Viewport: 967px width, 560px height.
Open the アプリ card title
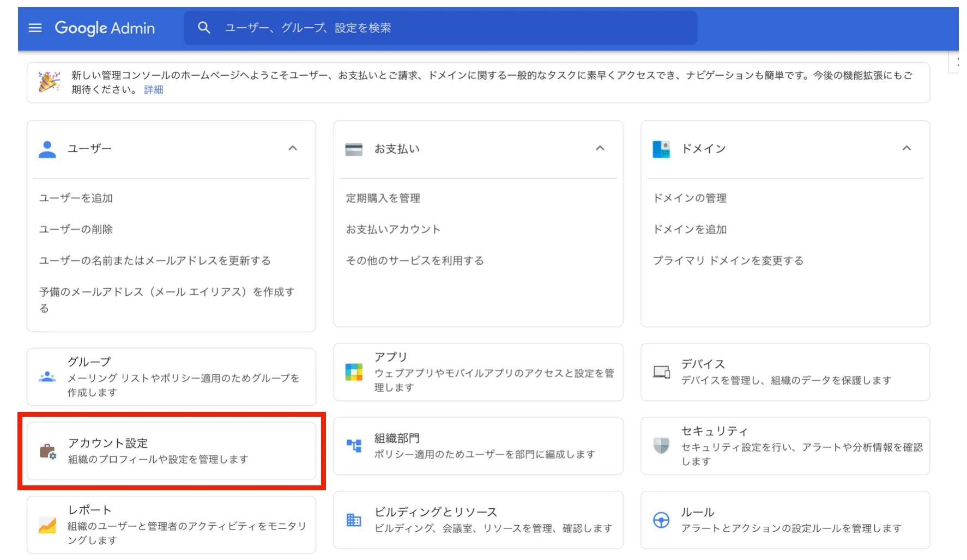[x=391, y=357]
